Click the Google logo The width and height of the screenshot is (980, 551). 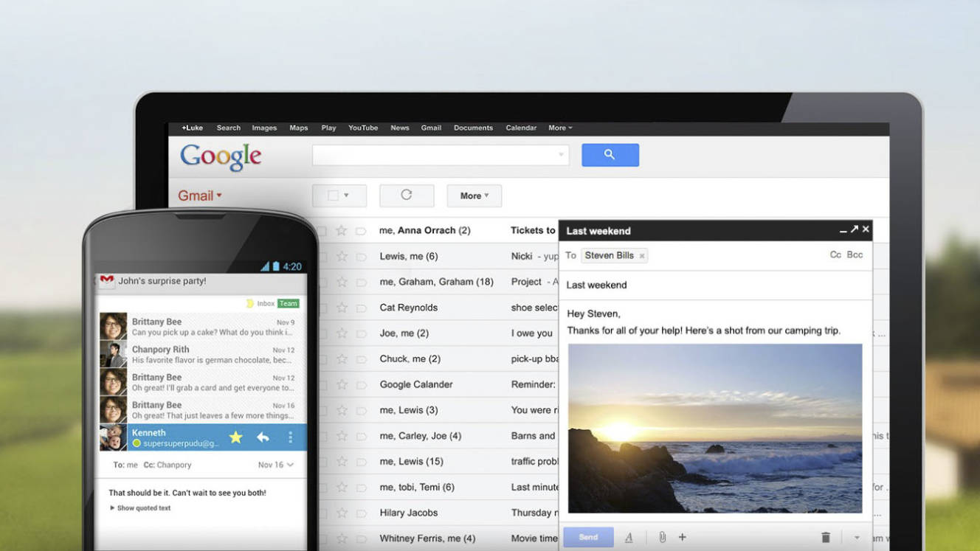220,156
